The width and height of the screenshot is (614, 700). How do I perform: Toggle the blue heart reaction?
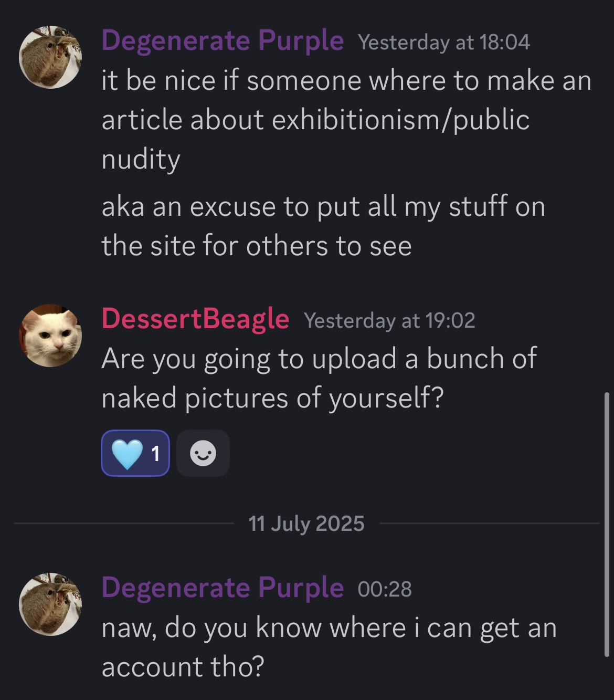tap(135, 453)
